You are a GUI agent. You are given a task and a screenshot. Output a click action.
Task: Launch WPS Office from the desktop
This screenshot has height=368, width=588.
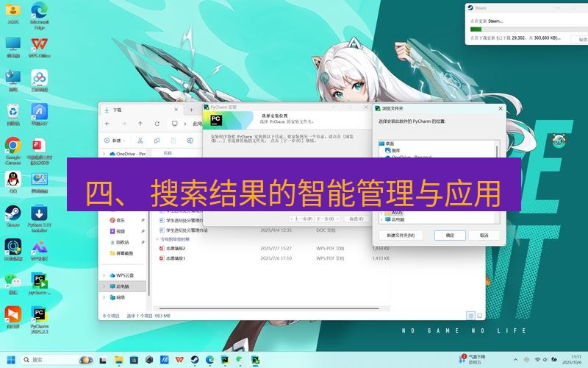tap(40, 48)
